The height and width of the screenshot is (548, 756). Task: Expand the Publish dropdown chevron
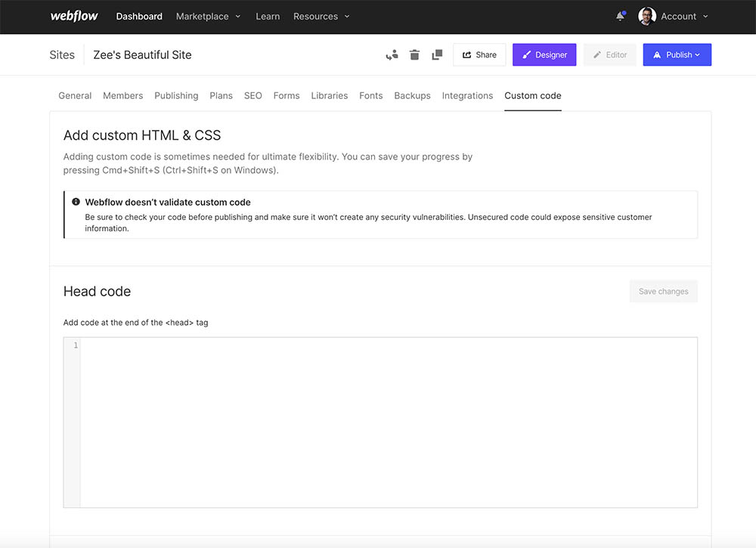point(697,54)
